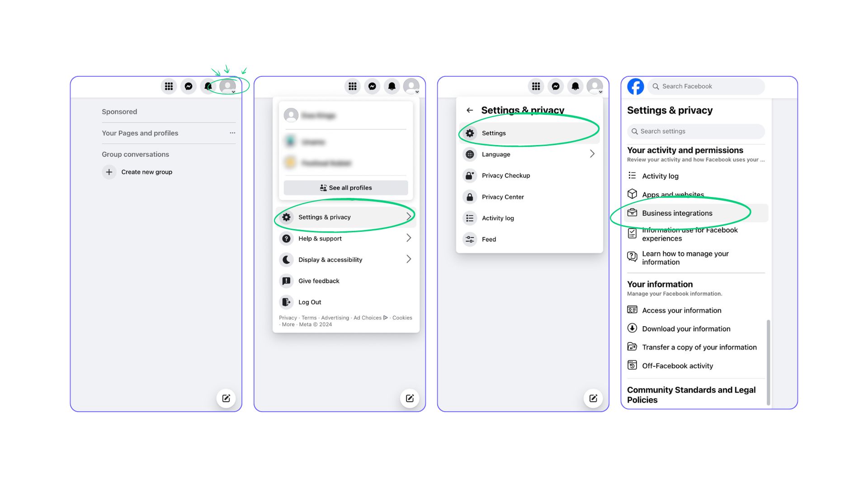868x488 pixels.
Task: Open the Messenger chat icon
Action: click(189, 86)
